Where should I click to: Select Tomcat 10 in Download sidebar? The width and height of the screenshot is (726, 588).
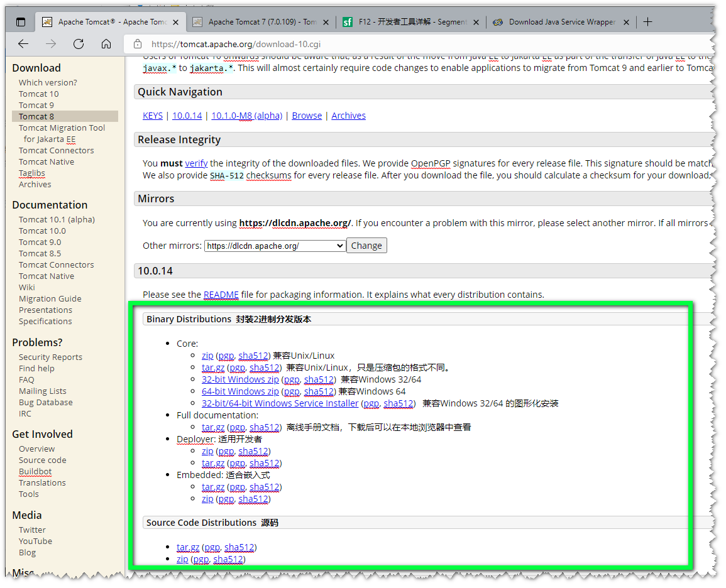39,94
